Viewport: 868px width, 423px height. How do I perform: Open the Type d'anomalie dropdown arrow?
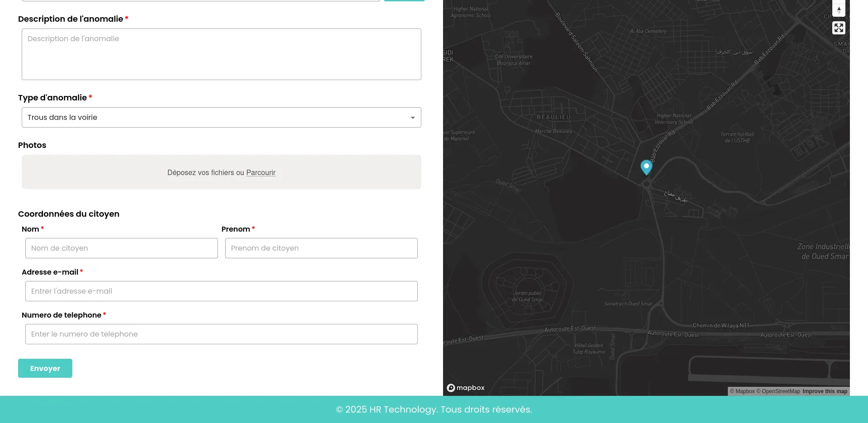412,118
